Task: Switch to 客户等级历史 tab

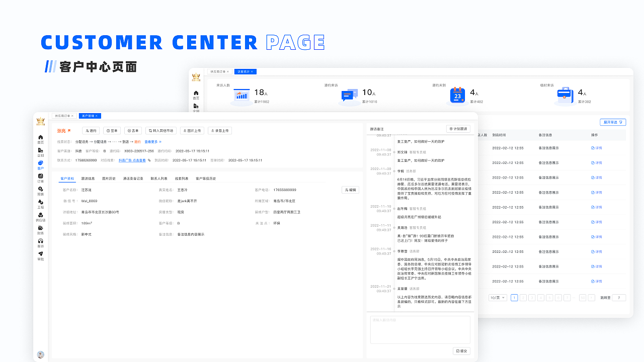Action: 206,178
